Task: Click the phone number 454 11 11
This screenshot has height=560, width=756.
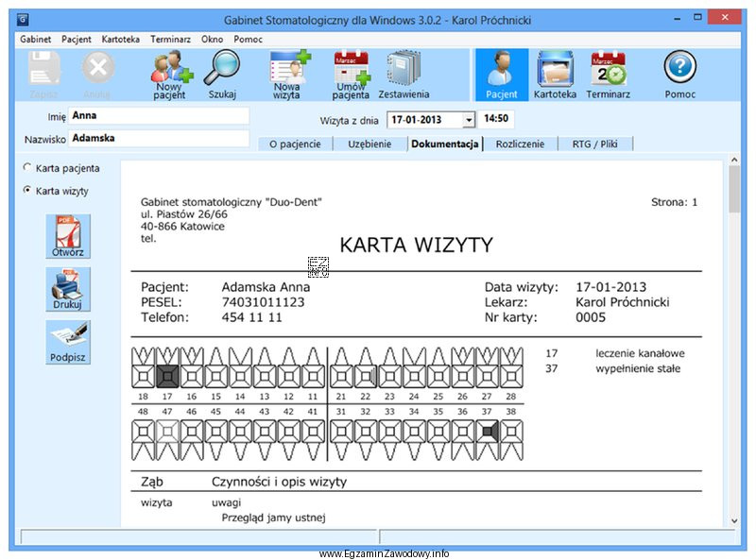Action: point(251,317)
